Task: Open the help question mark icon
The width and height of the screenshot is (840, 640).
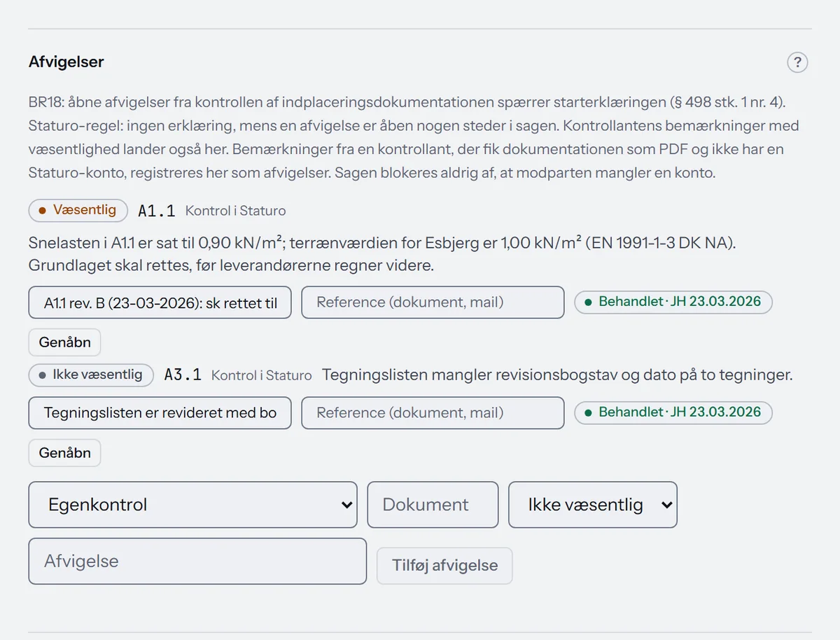Action: 797,62
